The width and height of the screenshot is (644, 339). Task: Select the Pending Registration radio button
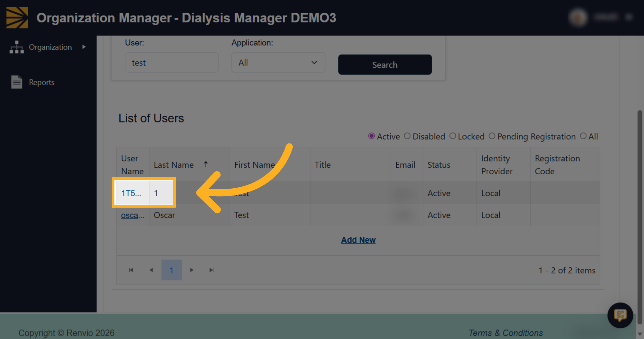click(x=492, y=136)
